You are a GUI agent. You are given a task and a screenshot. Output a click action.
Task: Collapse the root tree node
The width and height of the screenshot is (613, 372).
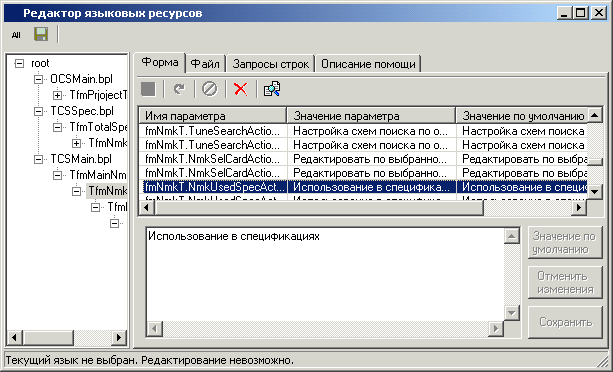point(19,63)
